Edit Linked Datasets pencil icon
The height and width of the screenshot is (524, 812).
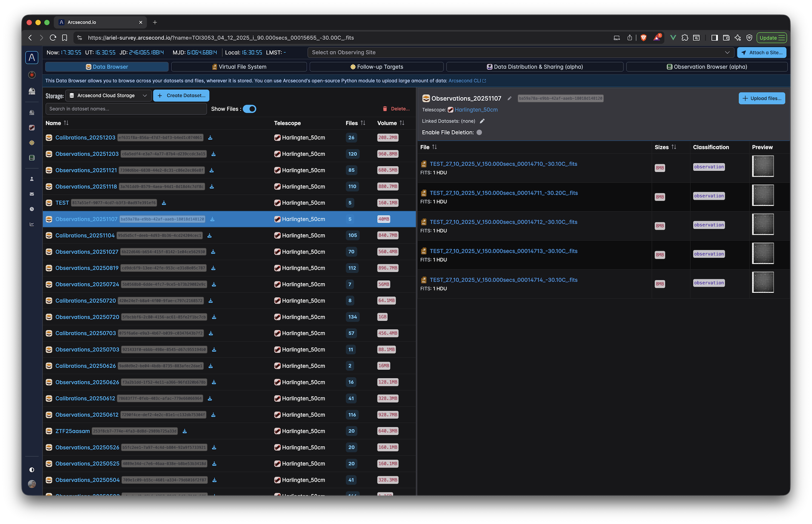pos(482,121)
